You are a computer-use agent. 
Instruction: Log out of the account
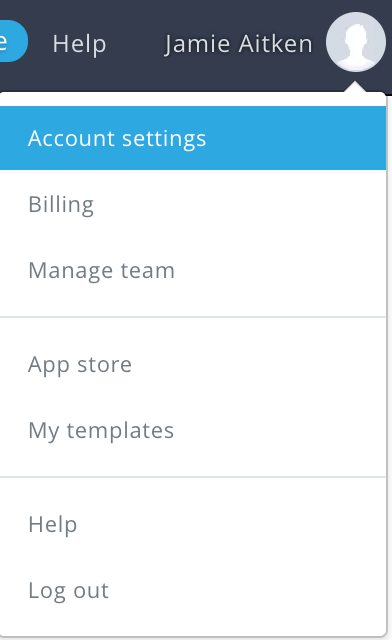click(193, 590)
